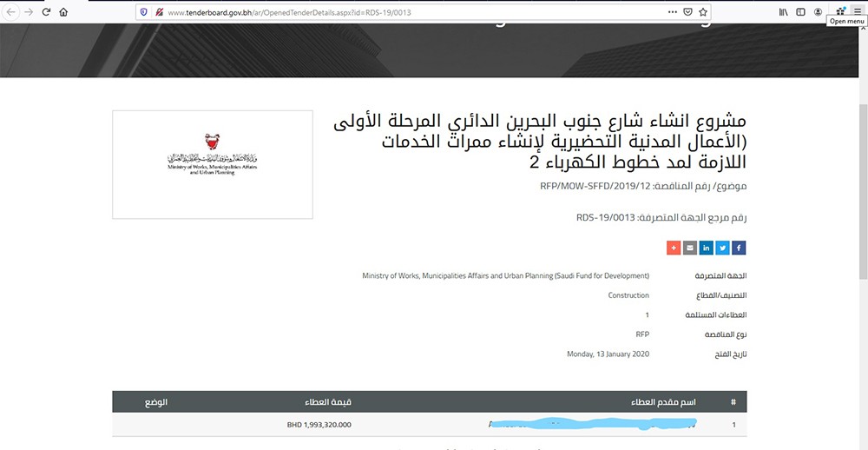Click the RFP tender type value

click(x=642, y=334)
